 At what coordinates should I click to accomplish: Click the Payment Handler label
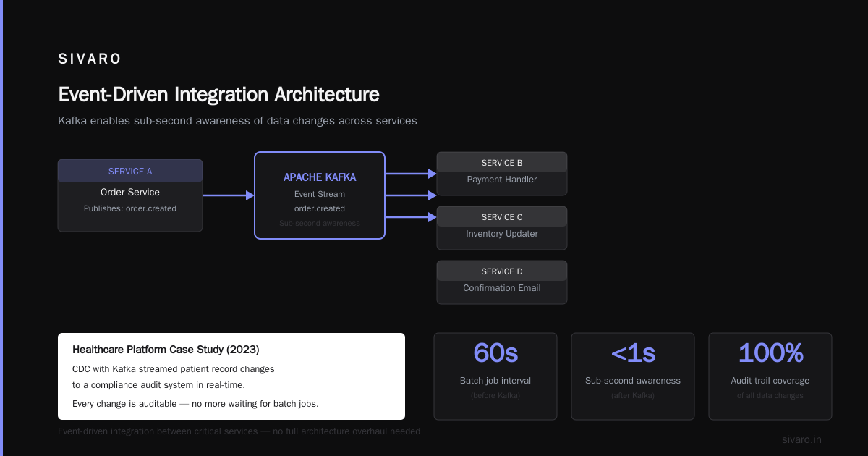502,180
